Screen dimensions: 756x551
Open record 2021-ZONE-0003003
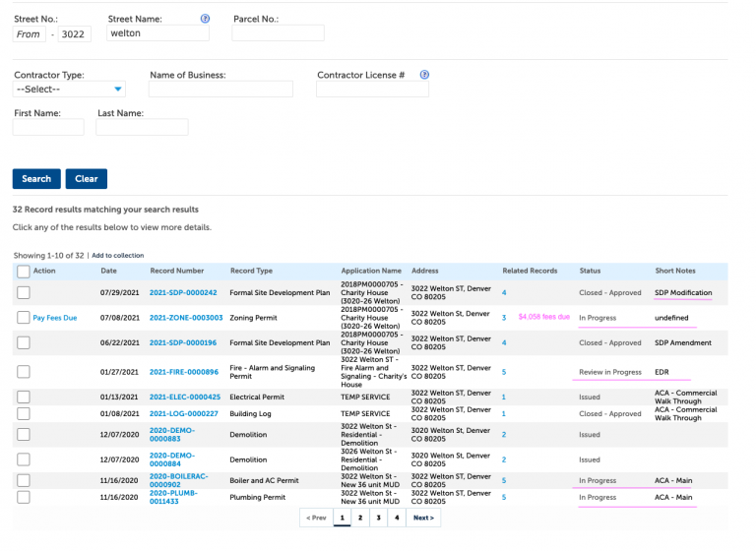(x=186, y=318)
